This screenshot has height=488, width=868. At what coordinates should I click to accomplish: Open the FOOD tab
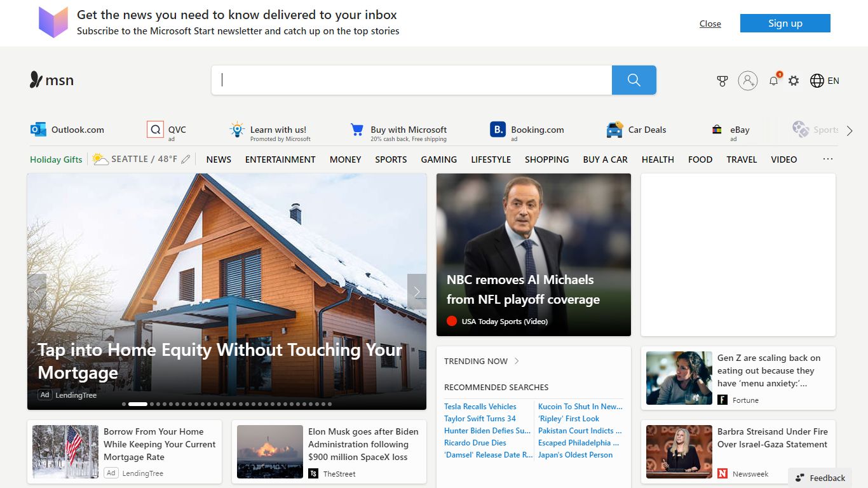tap(700, 159)
